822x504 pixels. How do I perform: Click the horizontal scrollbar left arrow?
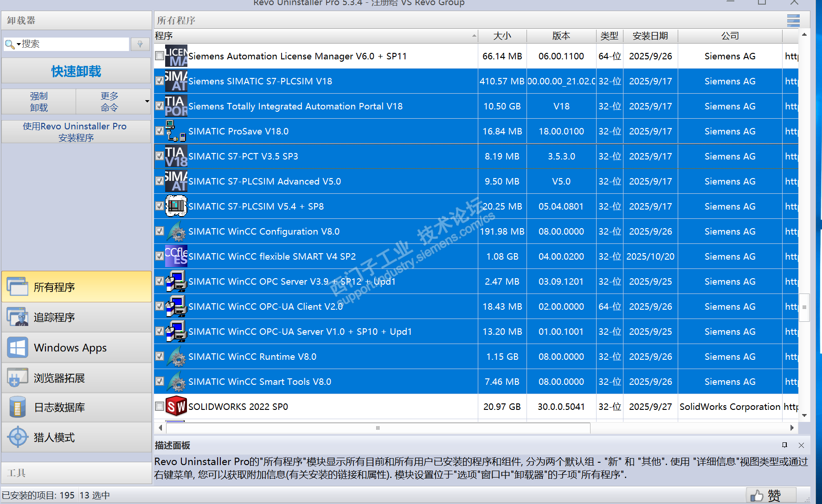point(161,427)
